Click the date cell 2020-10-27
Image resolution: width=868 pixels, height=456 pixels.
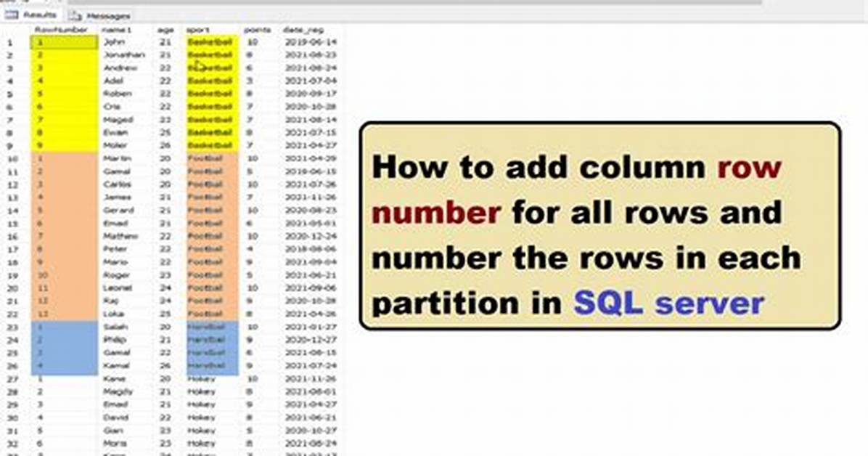[311, 431]
